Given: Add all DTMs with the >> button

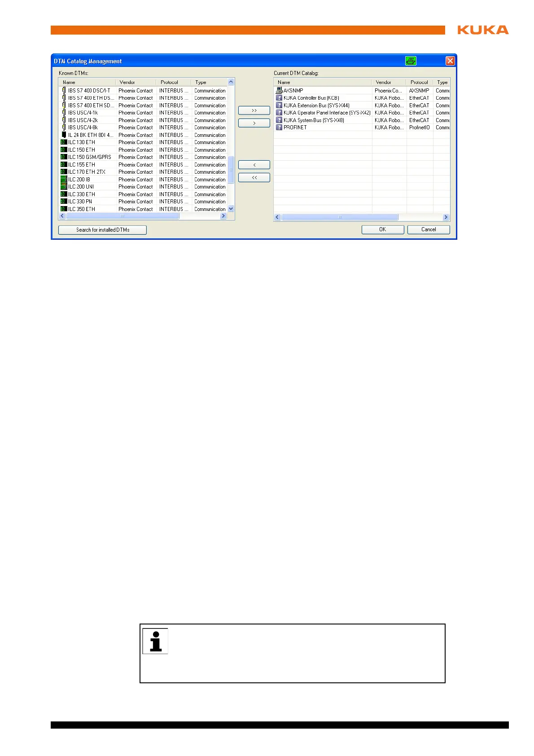Looking at the screenshot, I should point(254,110).
